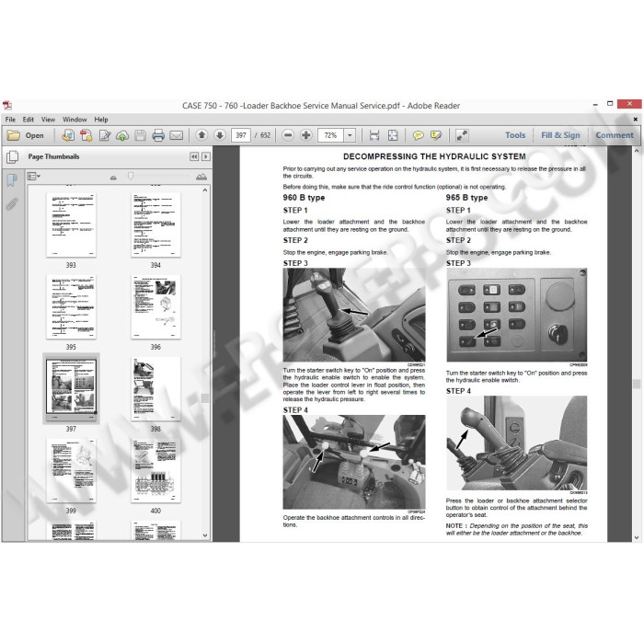Image resolution: width=644 pixels, height=644 pixels.
Task: Click the thumbnail size slider handle
Action: pos(131,177)
